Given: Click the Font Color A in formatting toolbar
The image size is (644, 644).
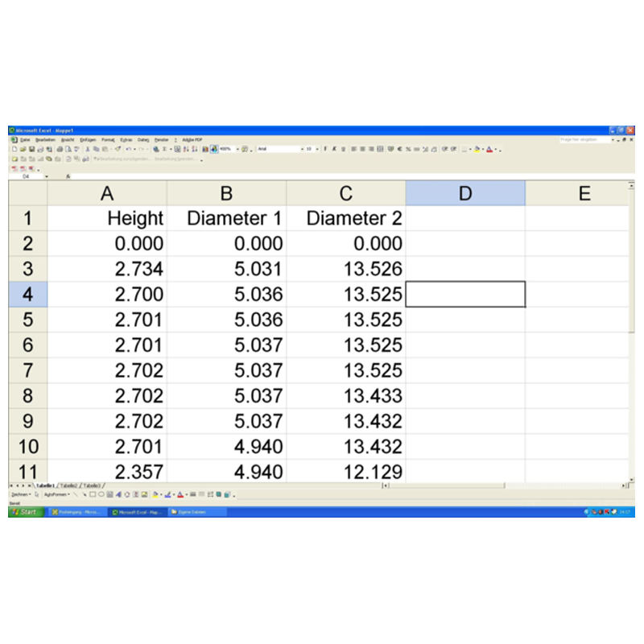Looking at the screenshot, I should click(489, 149).
